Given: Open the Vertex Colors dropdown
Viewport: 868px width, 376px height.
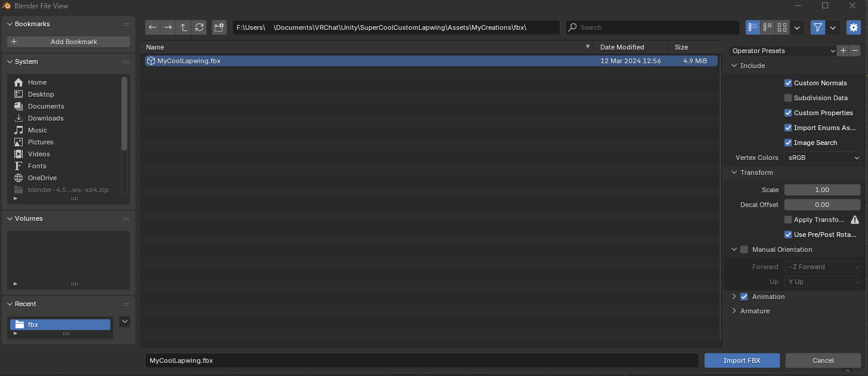Looking at the screenshot, I should 822,158.
